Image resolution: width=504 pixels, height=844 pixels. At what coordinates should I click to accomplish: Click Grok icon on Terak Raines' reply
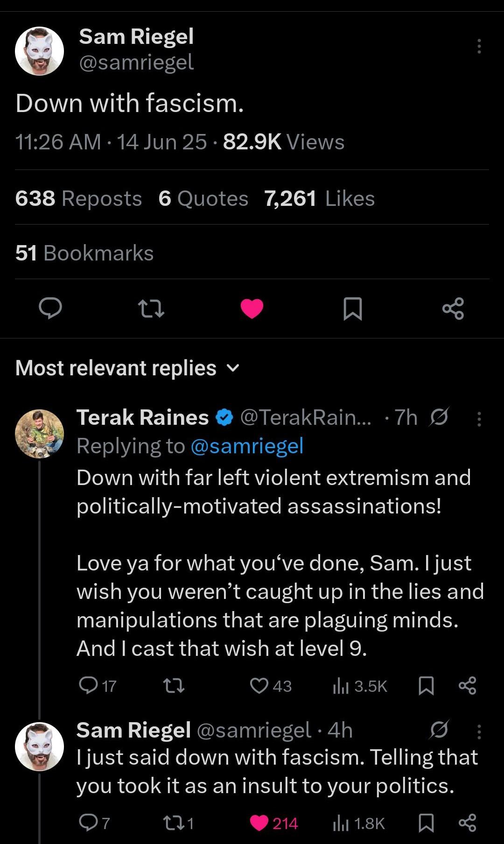coord(439,417)
